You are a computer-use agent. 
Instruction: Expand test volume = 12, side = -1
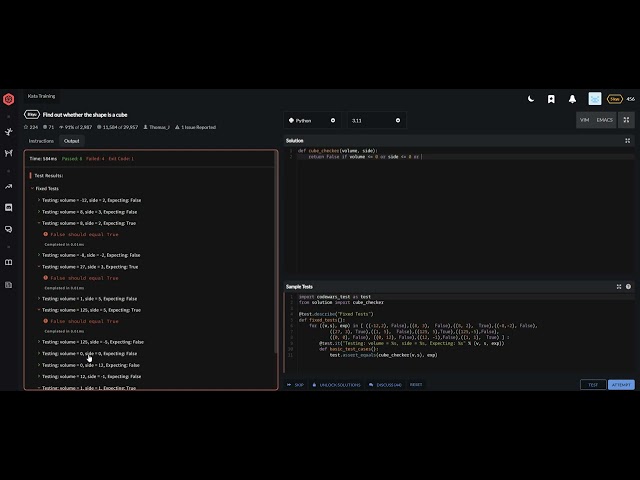[89, 377]
